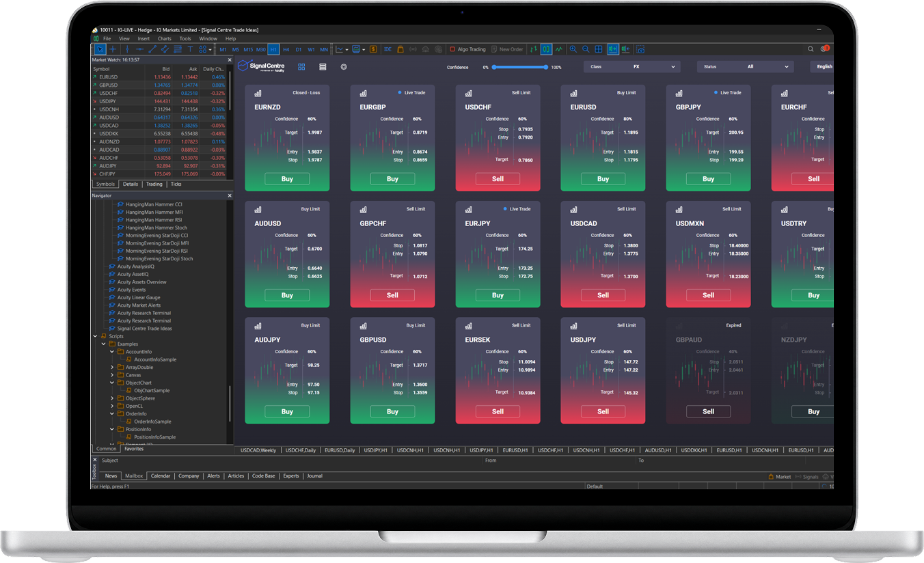Select the vertical line drawing tool

click(127, 49)
